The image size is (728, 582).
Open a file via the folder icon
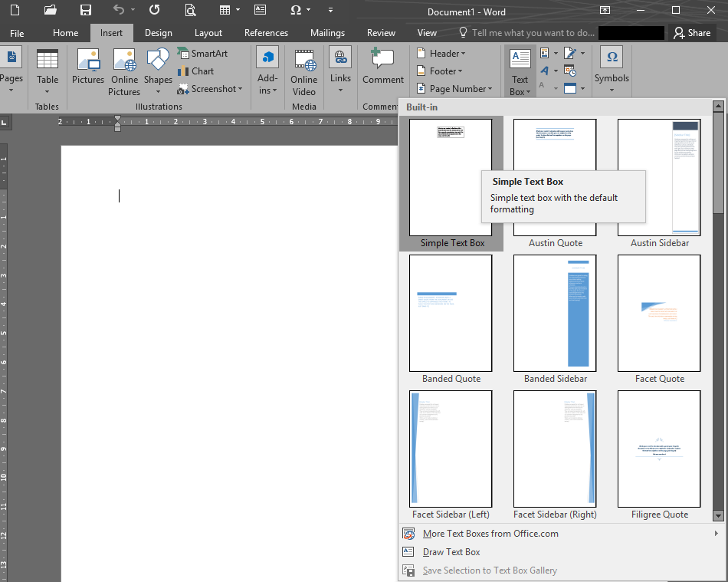pyautogui.click(x=50, y=10)
